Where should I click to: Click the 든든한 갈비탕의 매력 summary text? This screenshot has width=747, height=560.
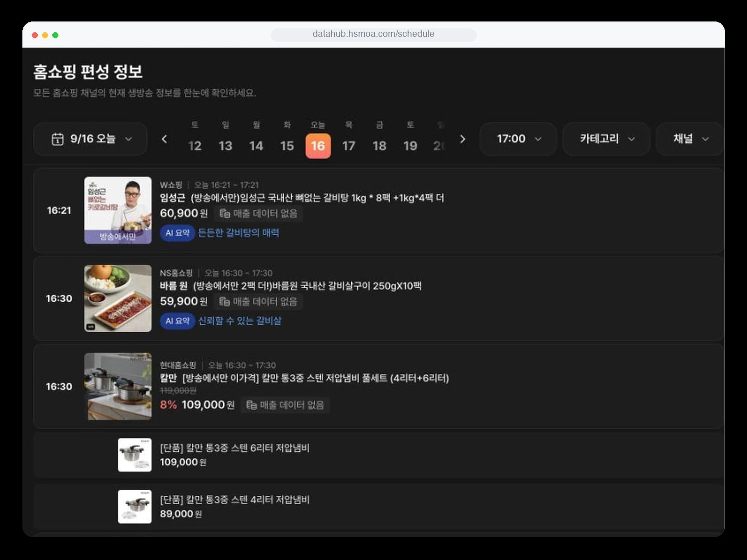click(239, 232)
